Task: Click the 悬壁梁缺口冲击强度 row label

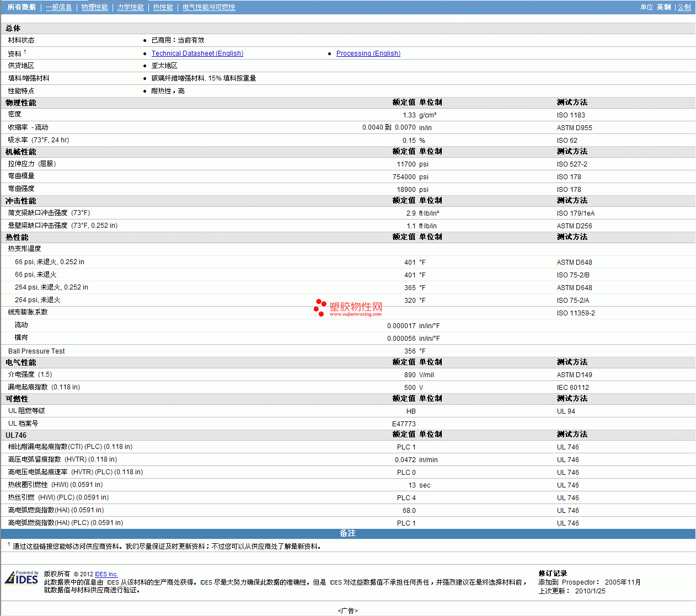Action: 63,226
